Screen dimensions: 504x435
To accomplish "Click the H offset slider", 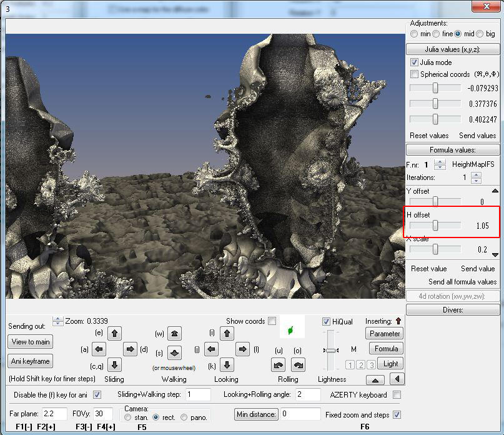I will [x=435, y=225].
